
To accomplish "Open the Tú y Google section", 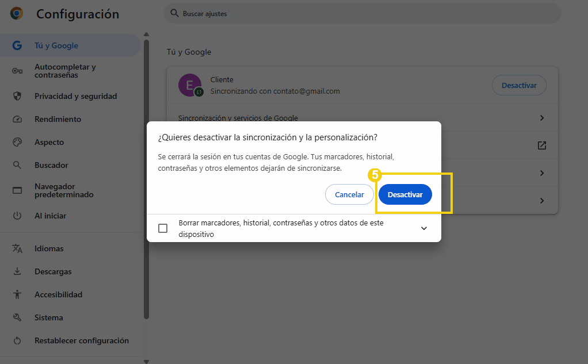I will 56,45.
